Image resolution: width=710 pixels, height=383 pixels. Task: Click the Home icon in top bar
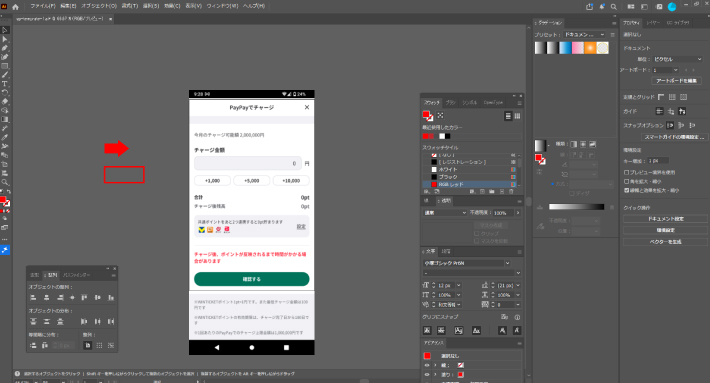tap(15, 6)
